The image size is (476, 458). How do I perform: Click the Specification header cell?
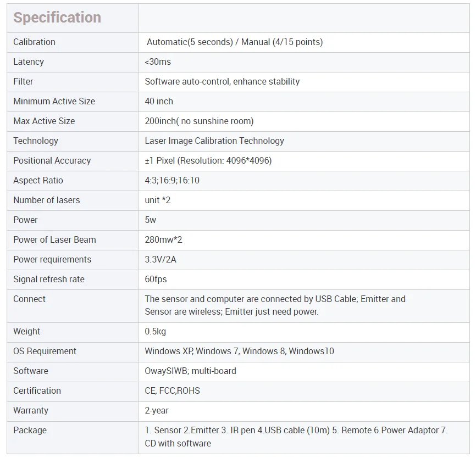(57, 18)
